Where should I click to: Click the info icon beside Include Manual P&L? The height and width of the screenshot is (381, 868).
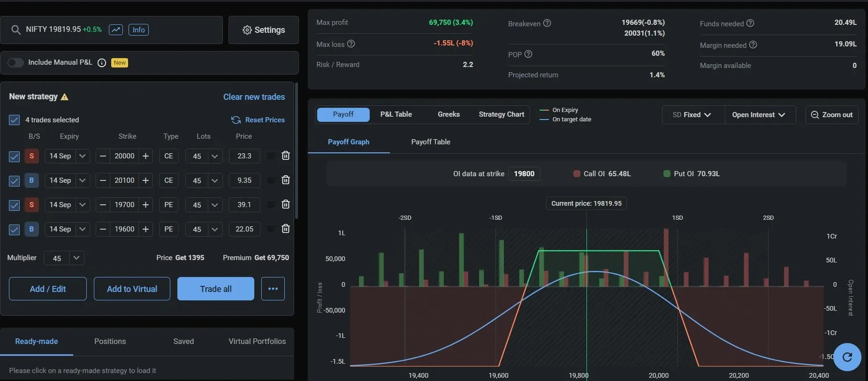102,63
